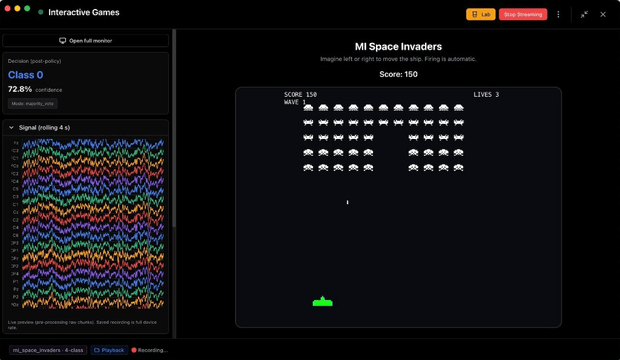Click the 'Decision (post-policy)' label
This screenshot has height=360, width=620.
pos(34,61)
